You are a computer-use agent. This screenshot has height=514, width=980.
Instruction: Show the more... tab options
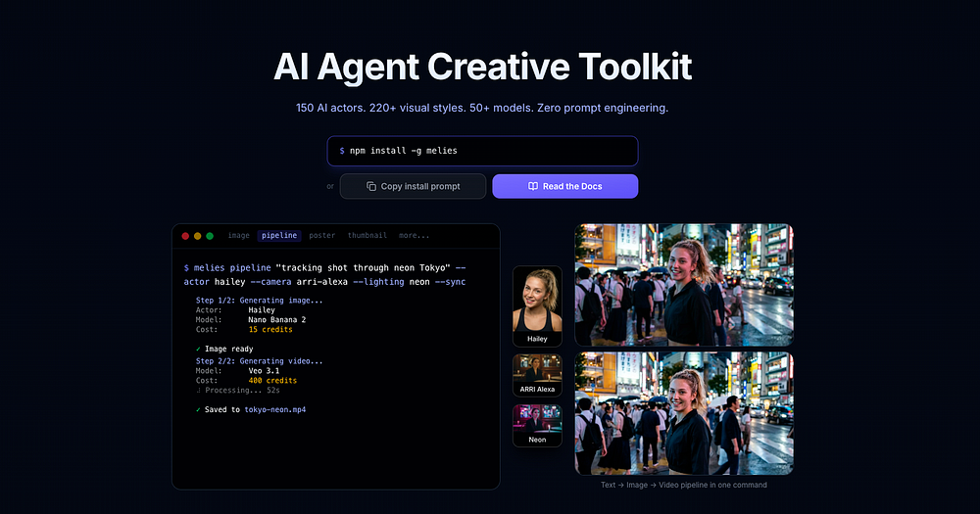[414, 235]
